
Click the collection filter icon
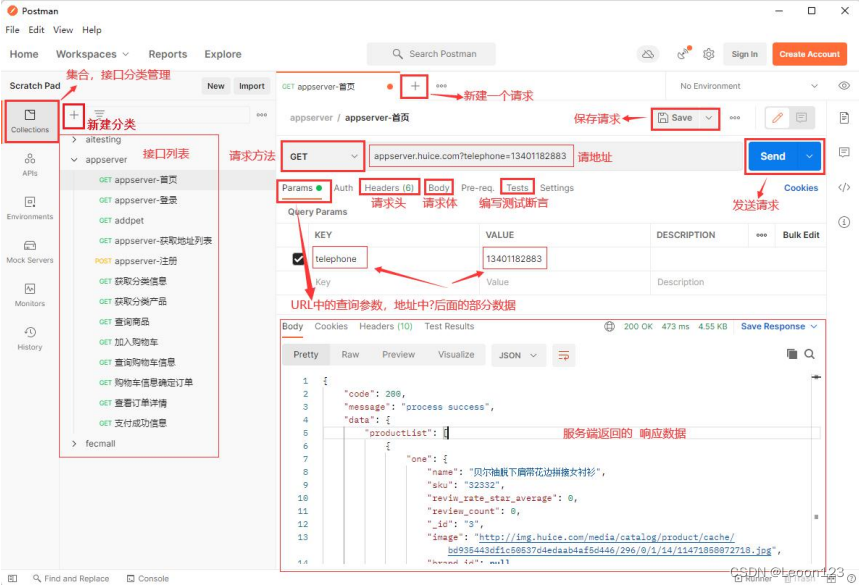tap(99, 114)
